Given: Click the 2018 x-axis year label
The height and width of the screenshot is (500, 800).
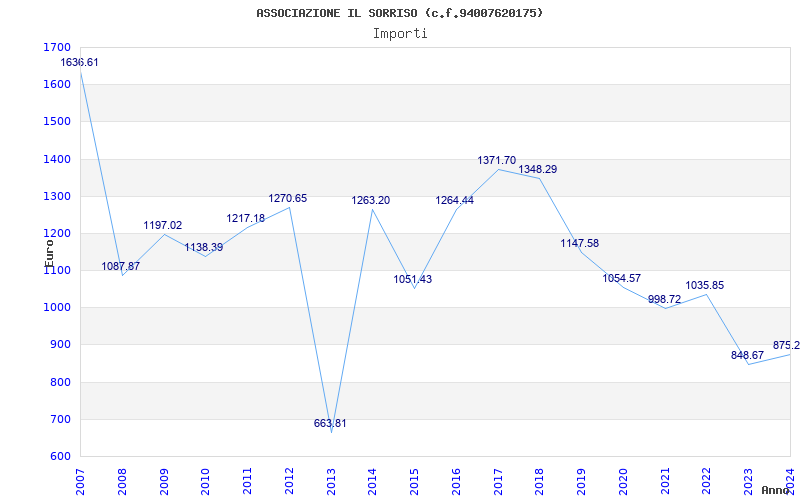Looking at the screenshot, I should (540, 482).
